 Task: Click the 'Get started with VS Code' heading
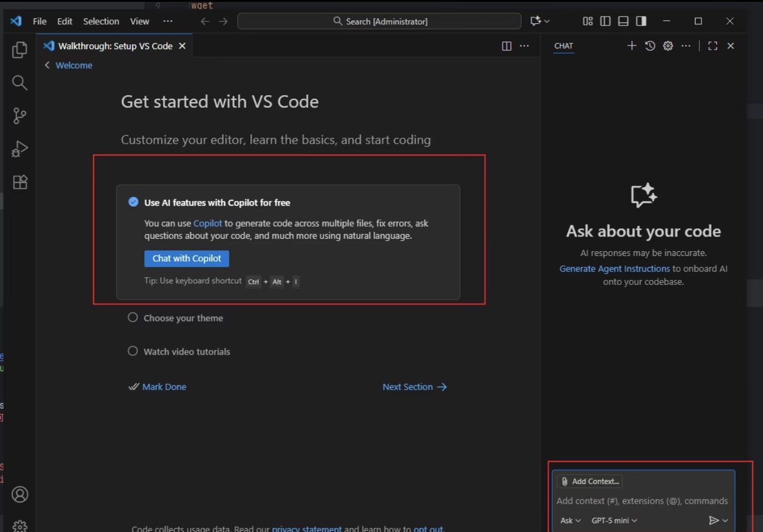(220, 102)
